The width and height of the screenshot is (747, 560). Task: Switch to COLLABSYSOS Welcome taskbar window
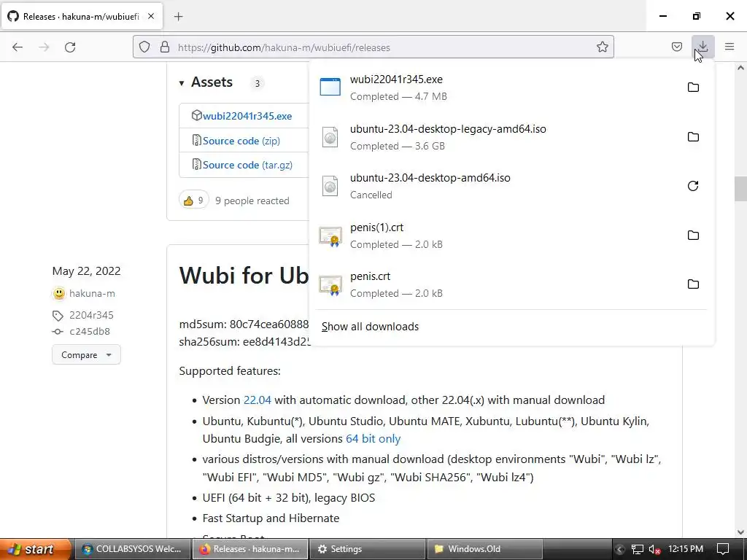pos(133,549)
